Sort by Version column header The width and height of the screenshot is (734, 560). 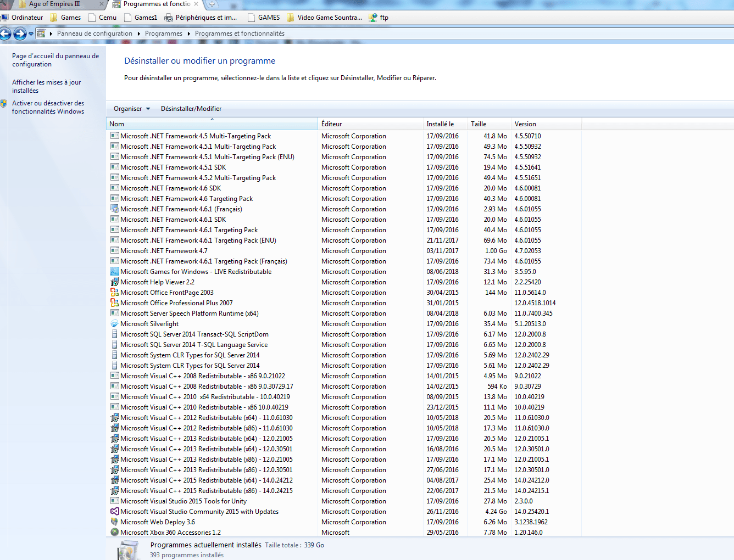(x=546, y=124)
